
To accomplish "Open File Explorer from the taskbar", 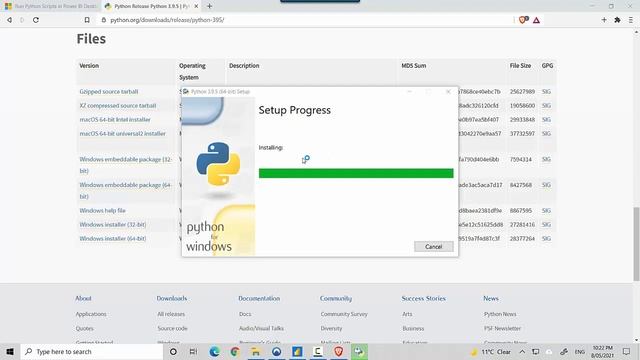I will click(256, 351).
